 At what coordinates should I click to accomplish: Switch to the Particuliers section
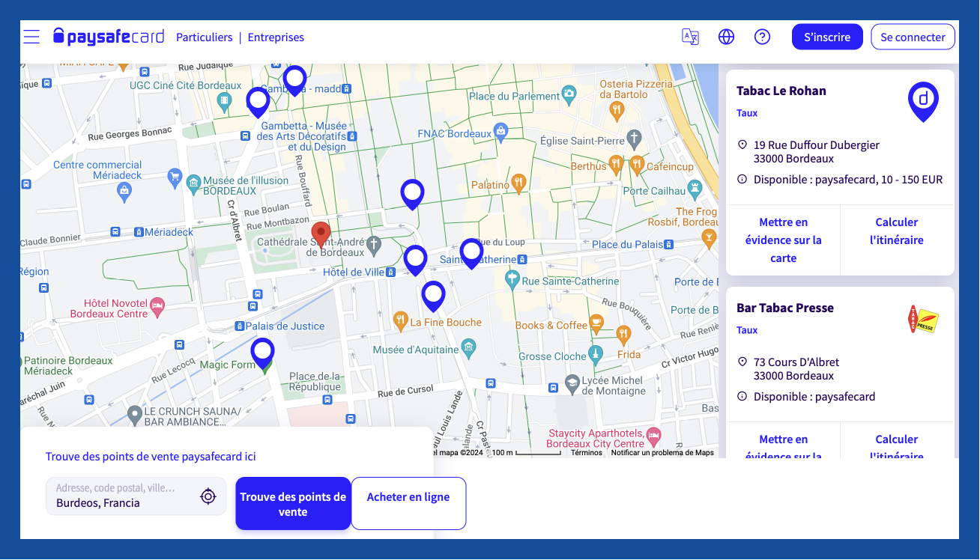tap(205, 37)
